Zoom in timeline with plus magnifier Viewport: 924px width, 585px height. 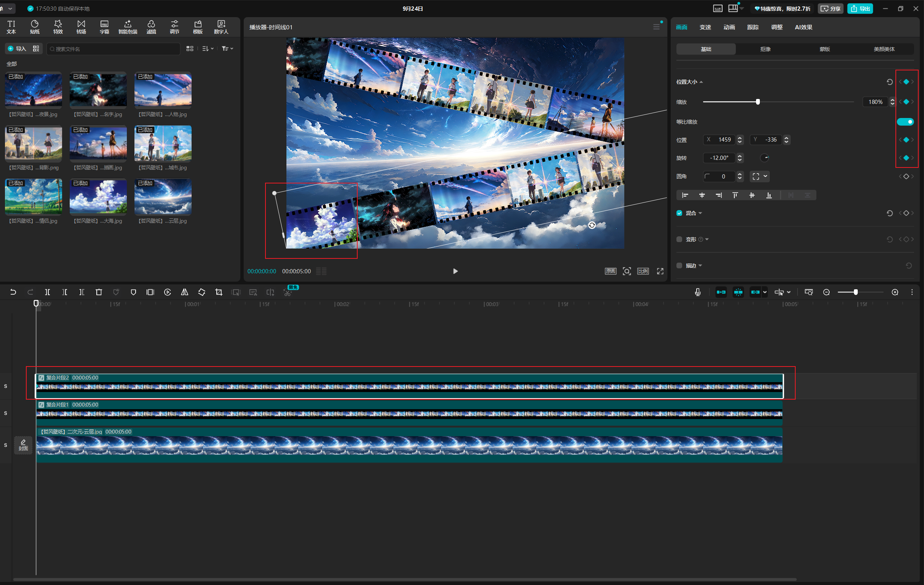click(895, 292)
